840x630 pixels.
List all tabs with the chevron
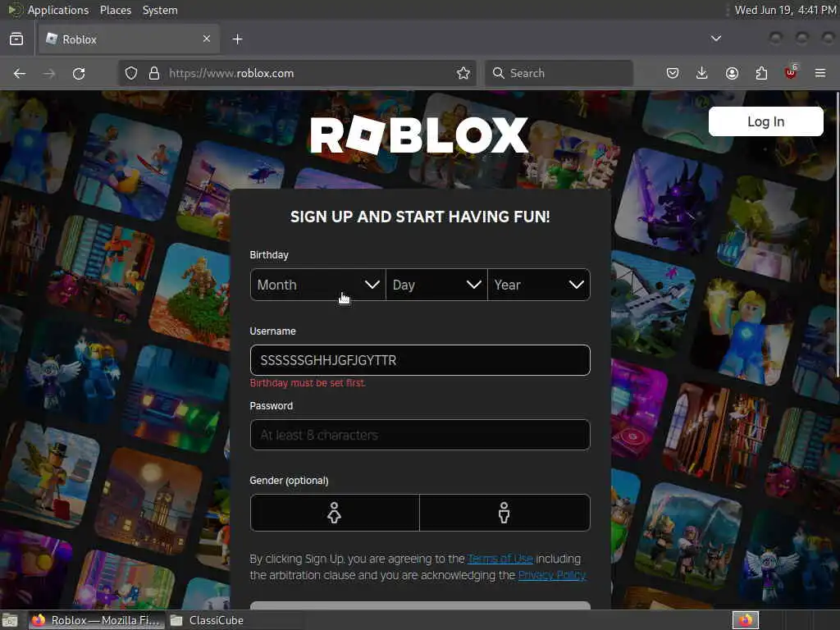tap(715, 39)
